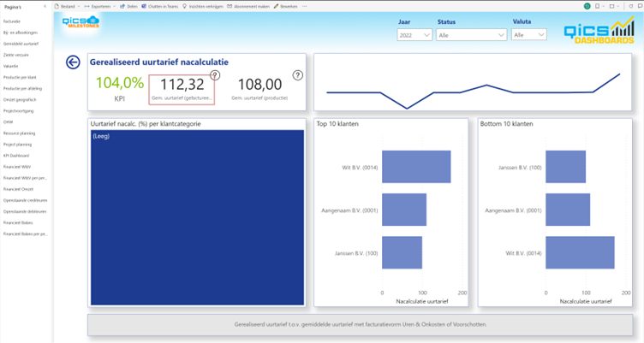Open help icon beside 112,32 value

215,75
